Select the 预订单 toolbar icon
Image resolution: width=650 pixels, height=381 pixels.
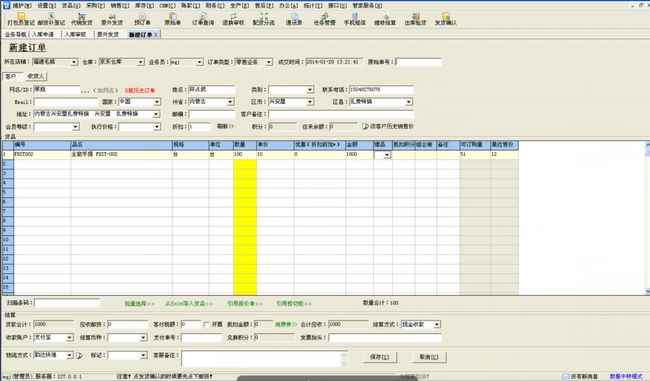(142, 19)
